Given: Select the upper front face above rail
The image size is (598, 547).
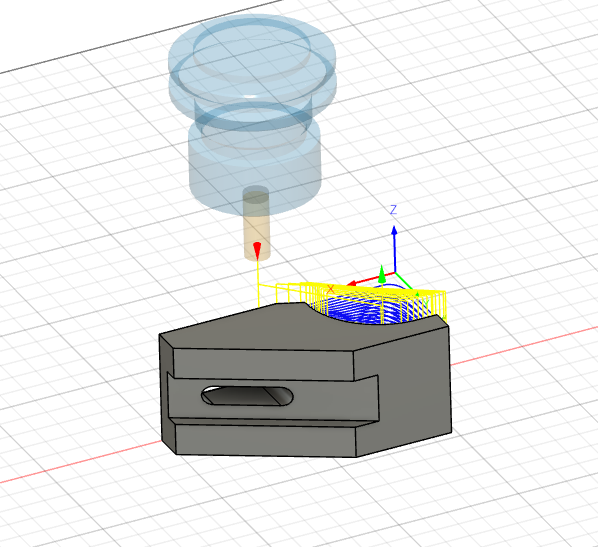Looking at the screenshot, I should coord(263,364).
